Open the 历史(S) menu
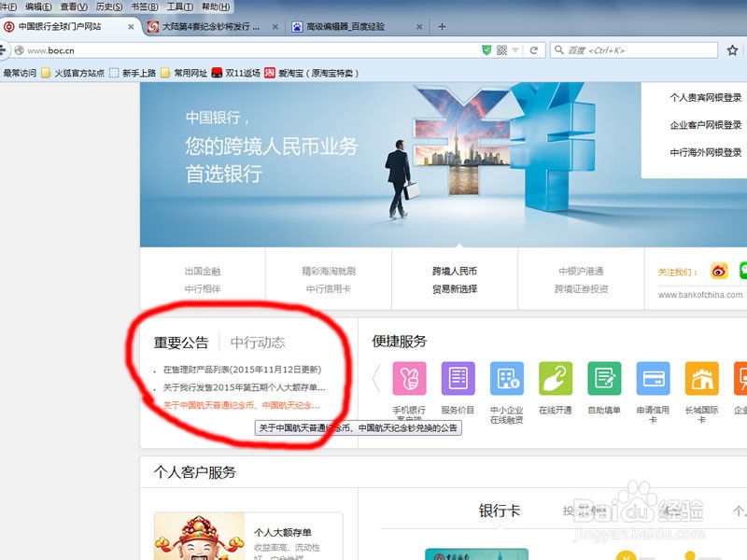This screenshot has width=747, height=560. 109,7
